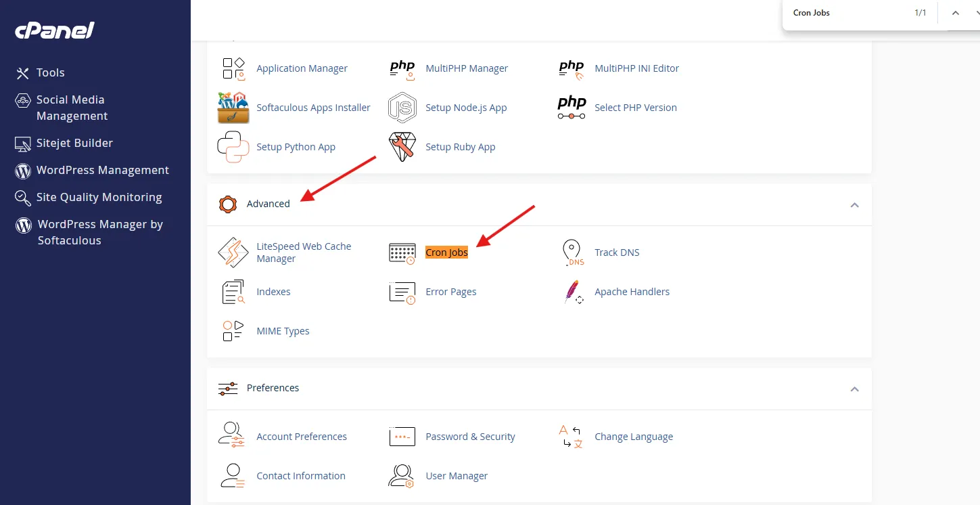
Task: Open the Select PHP Version link
Action: pyautogui.click(x=636, y=108)
